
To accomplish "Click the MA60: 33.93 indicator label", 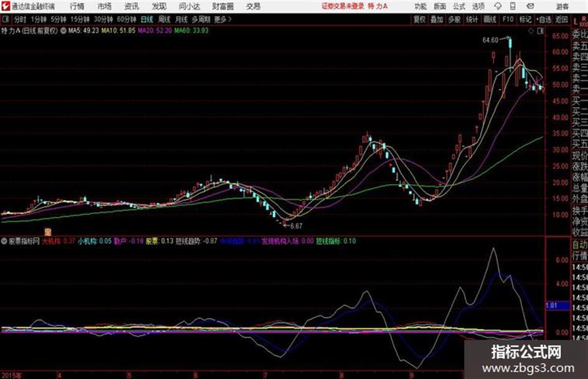I will (x=191, y=30).
